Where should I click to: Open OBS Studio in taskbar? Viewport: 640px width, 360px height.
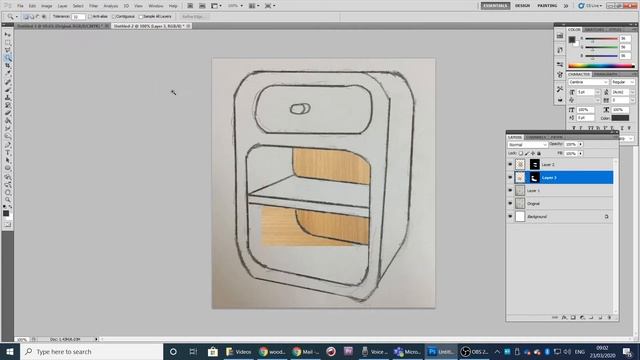tap(474, 351)
